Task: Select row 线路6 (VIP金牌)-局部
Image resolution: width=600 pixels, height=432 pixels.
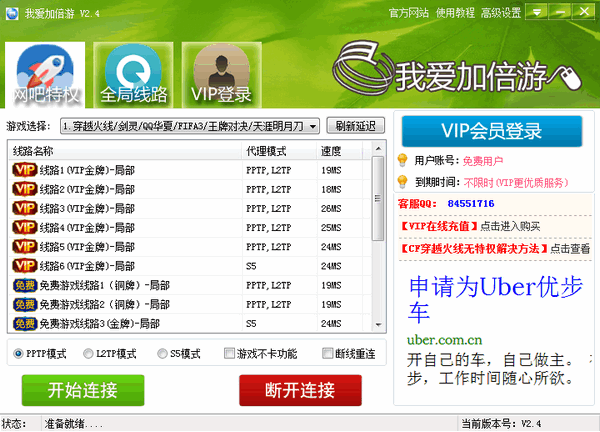Action: point(190,266)
